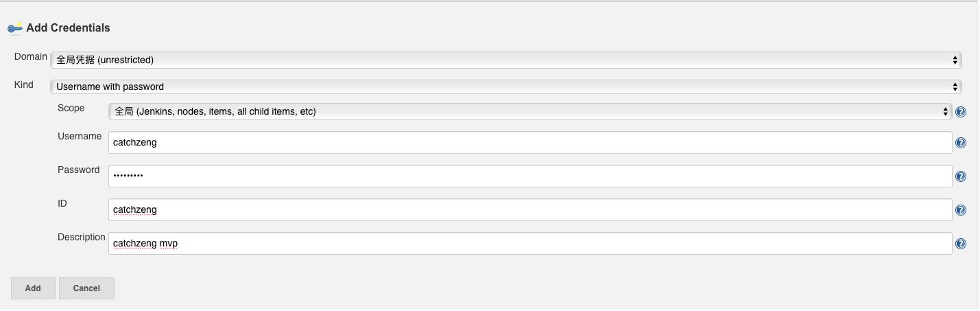
Task: Click the Scope label
Action: [x=71, y=108]
